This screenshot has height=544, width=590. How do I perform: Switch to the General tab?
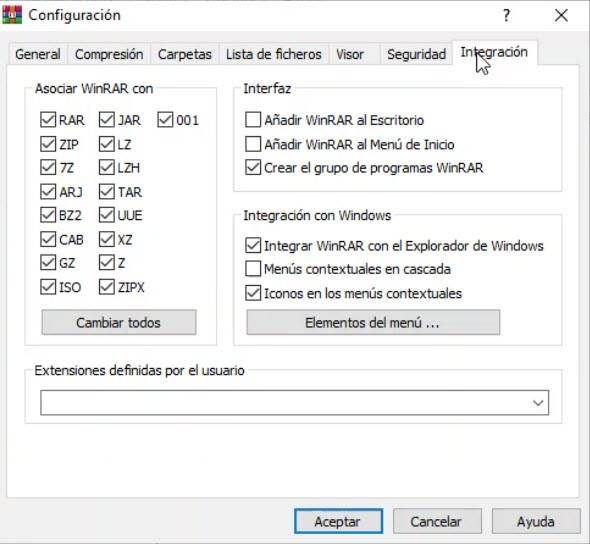[38, 54]
